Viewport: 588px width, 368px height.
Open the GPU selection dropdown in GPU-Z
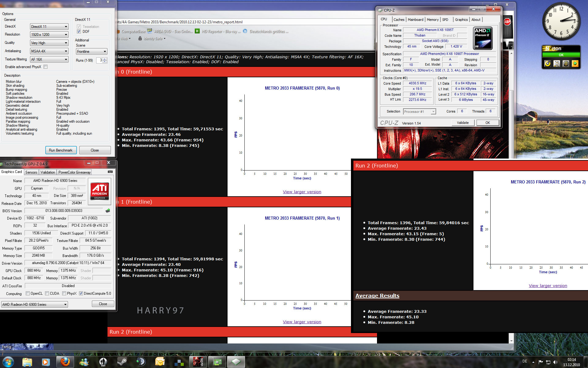[x=35, y=305]
